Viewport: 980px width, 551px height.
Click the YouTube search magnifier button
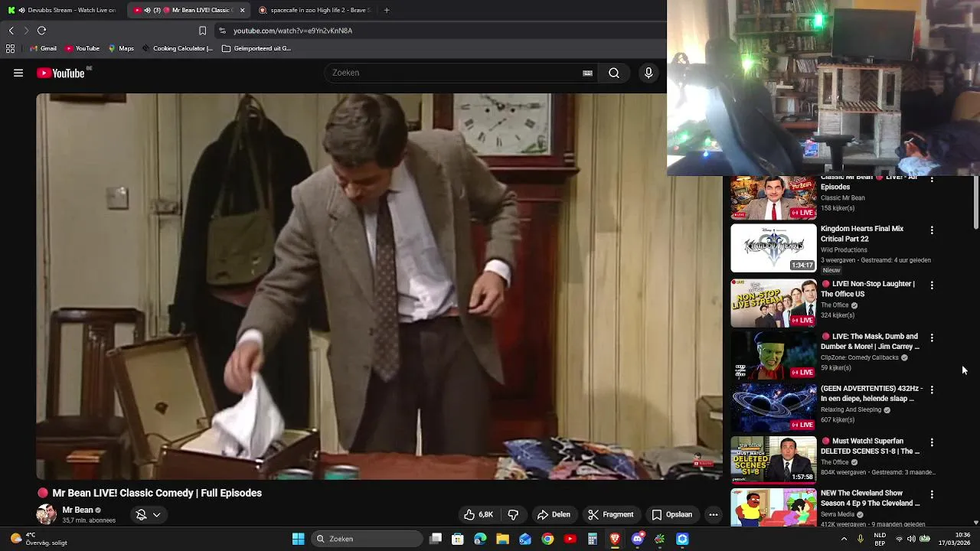click(x=614, y=73)
